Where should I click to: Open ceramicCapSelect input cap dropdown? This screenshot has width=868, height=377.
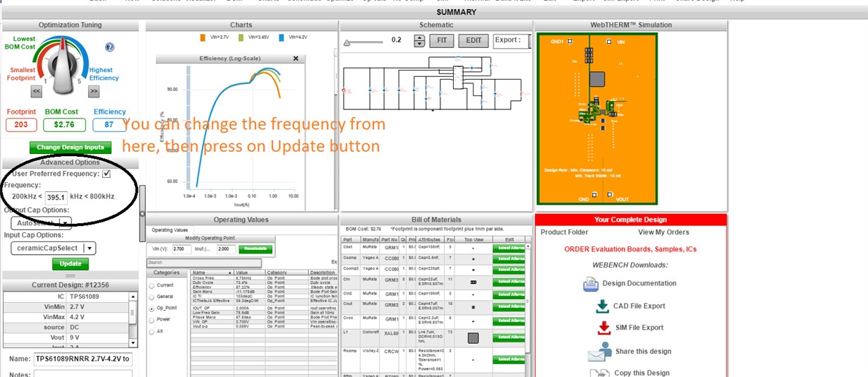(x=53, y=248)
